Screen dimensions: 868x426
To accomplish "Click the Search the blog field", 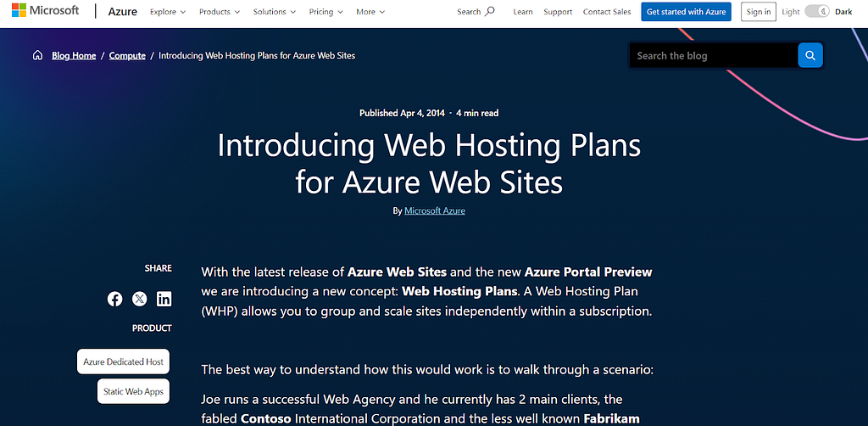I will (x=714, y=55).
